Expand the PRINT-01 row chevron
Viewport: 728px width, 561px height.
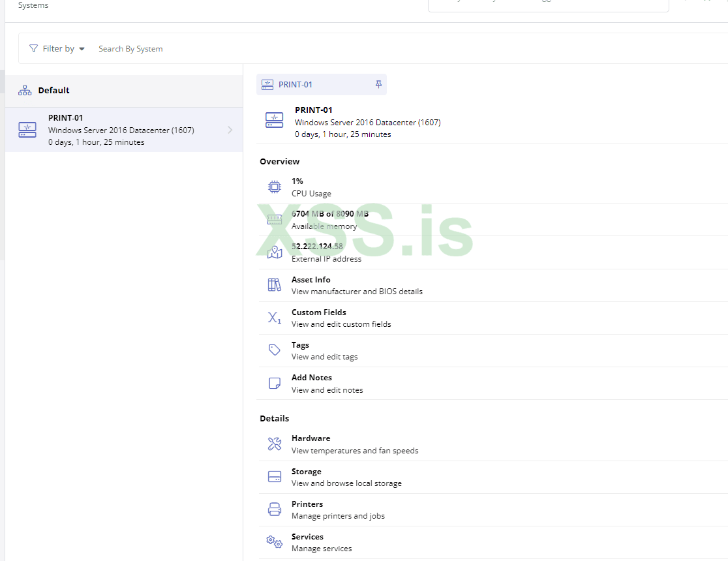[x=230, y=130]
